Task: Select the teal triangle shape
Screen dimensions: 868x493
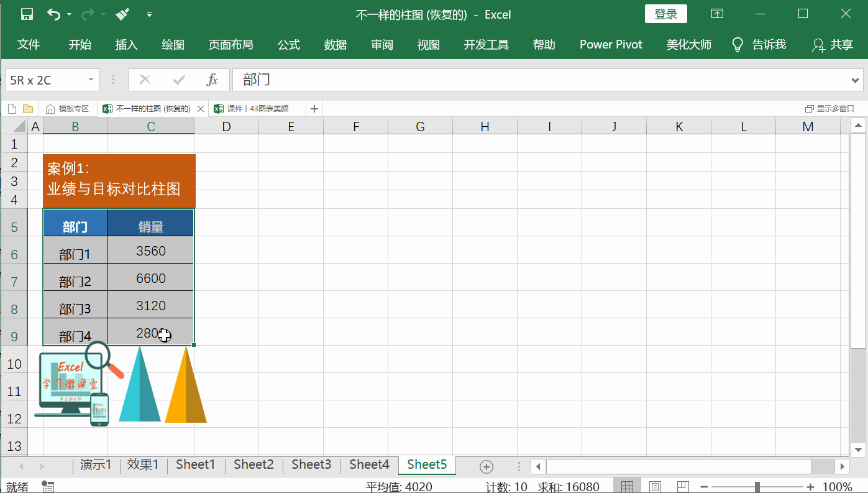Action: 140,384
